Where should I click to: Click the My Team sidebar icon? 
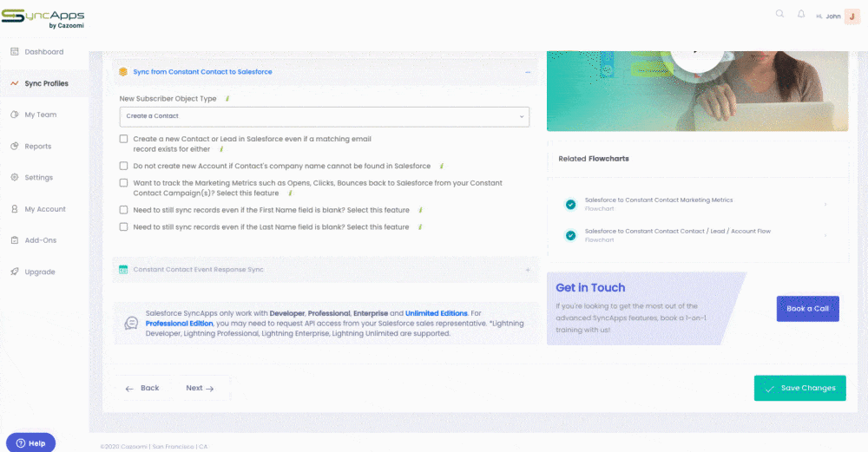(x=15, y=115)
